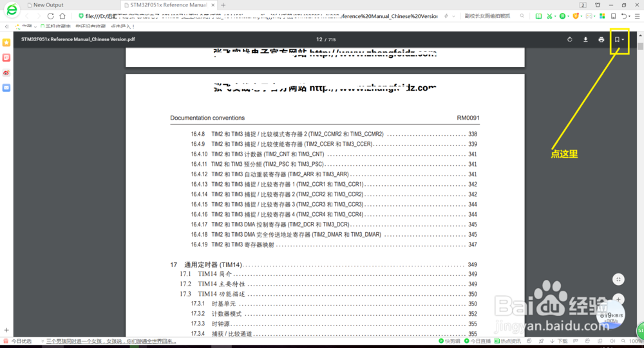This screenshot has width=644, height=348.
Task: Add a sidebar app with plus icon
Action: click(x=6, y=330)
